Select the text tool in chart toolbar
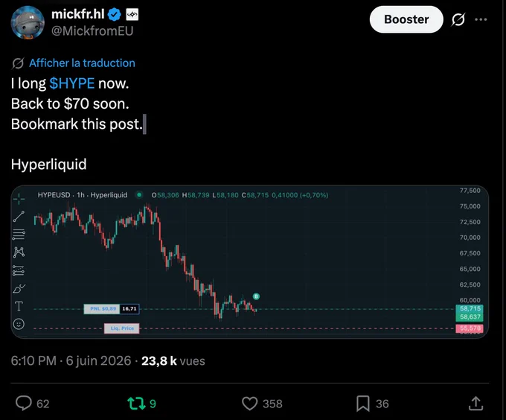This screenshot has width=506, height=420. pyautogui.click(x=19, y=306)
